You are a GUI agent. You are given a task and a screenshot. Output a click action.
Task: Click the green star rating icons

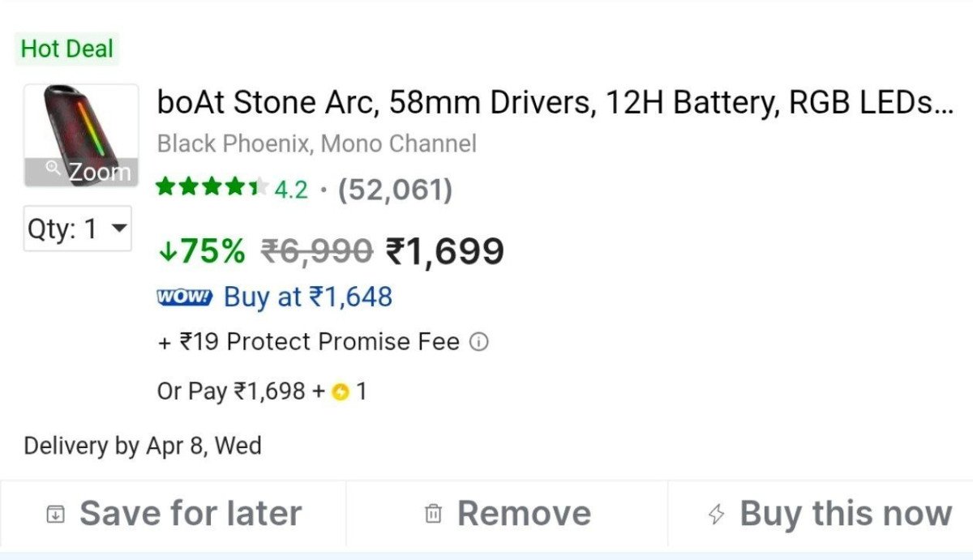pyautogui.click(x=211, y=189)
